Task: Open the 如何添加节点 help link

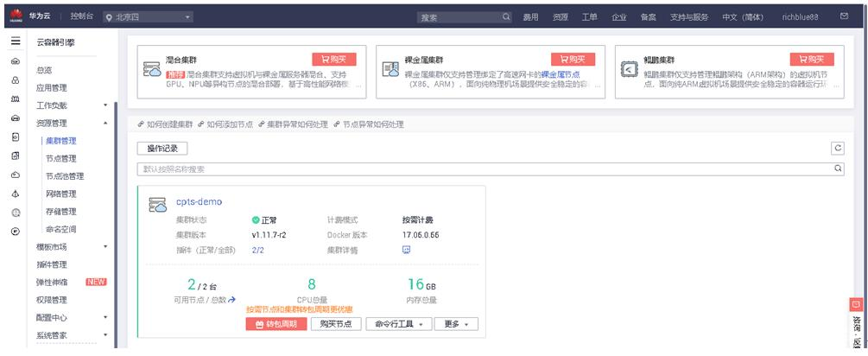Action: click(230, 124)
